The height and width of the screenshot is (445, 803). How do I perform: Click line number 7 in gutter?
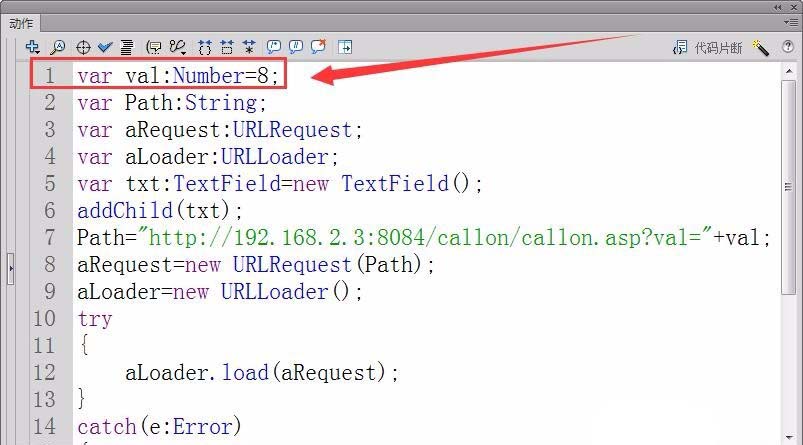[50, 238]
